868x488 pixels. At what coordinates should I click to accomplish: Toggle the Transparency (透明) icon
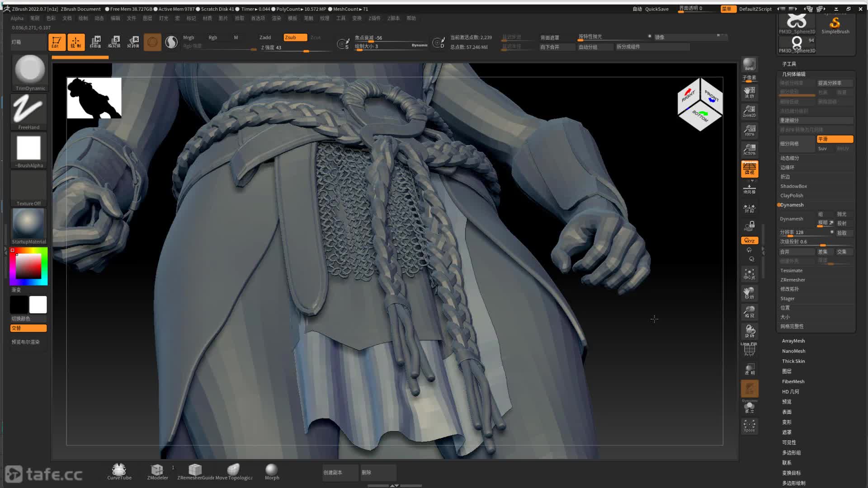click(x=750, y=369)
